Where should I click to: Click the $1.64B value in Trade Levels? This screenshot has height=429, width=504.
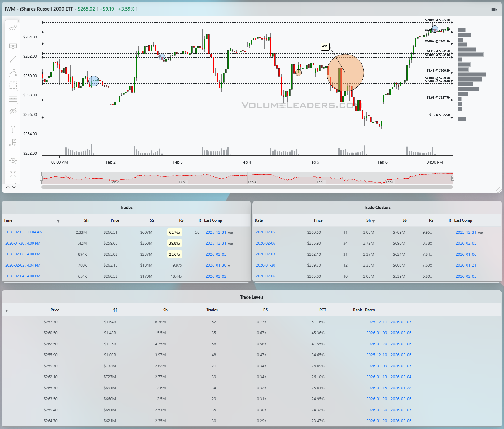pyautogui.click(x=110, y=322)
